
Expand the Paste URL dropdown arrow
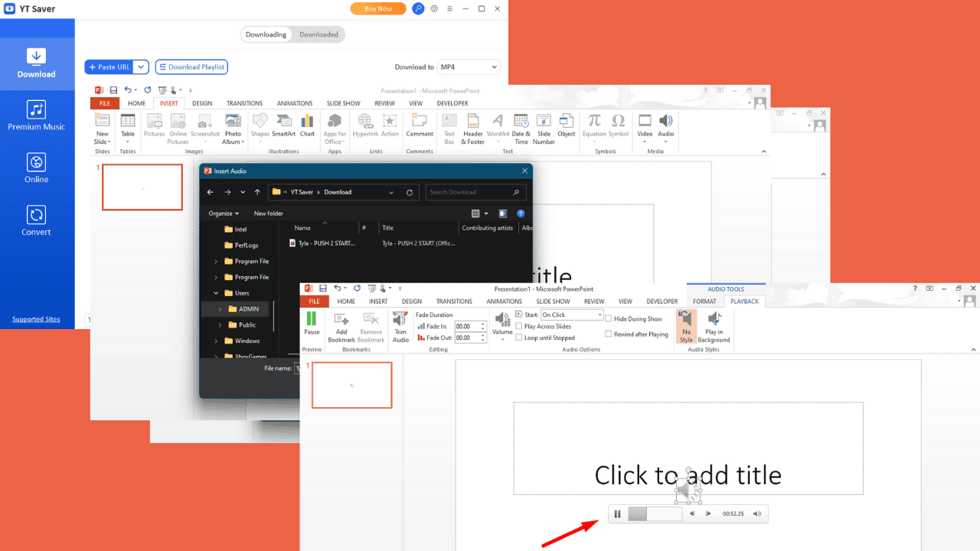click(x=142, y=67)
